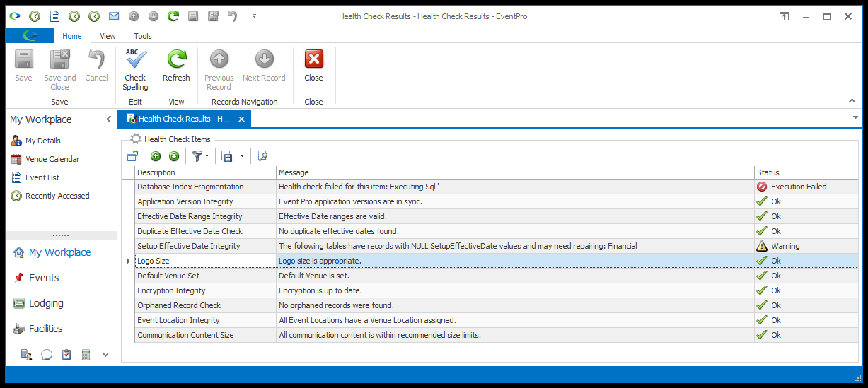
Task: Click green up arrow on grid toolbar
Action: (x=156, y=156)
